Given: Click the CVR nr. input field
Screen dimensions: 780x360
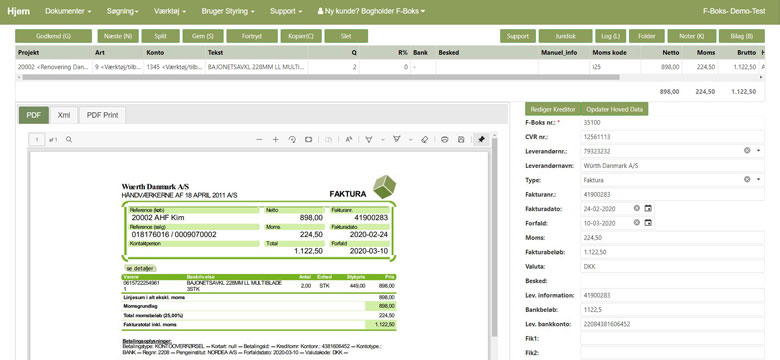Looking at the screenshot, I should coord(672,136).
